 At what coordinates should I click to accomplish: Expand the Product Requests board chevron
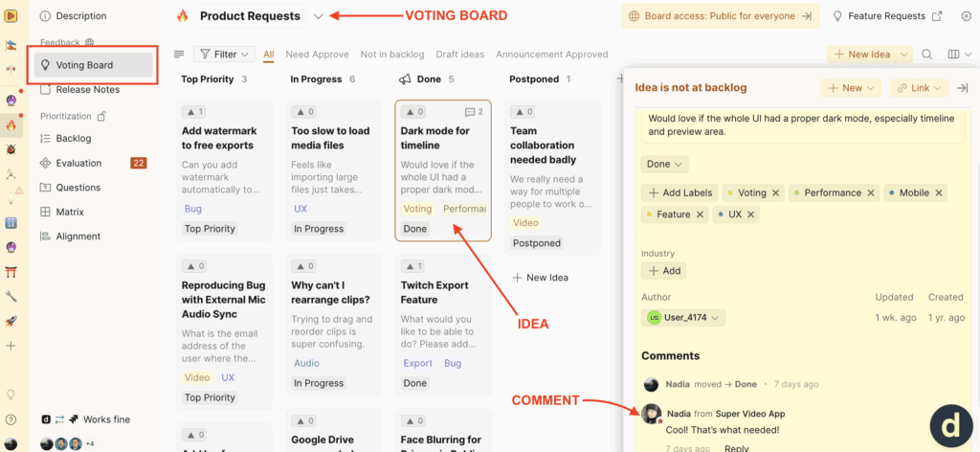click(x=319, y=16)
